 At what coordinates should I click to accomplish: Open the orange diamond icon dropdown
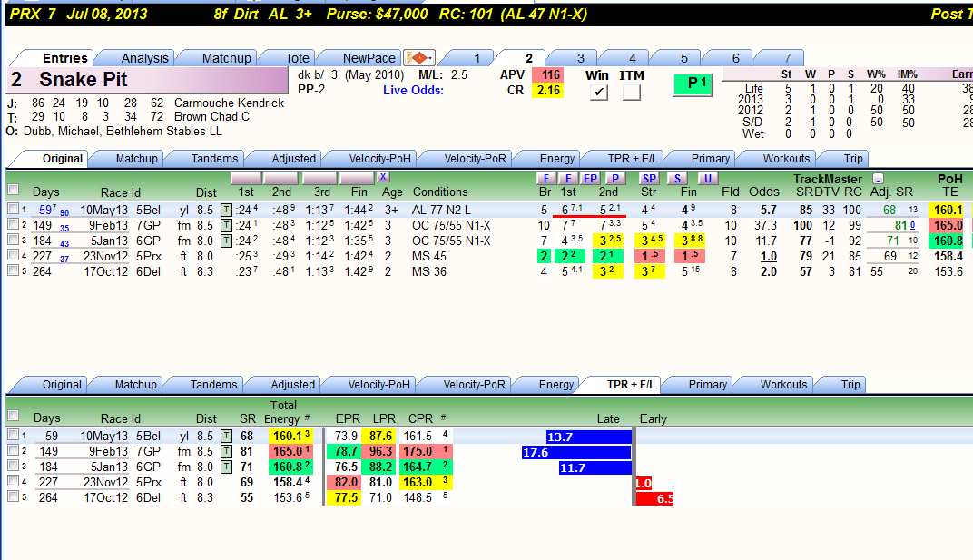[419, 58]
